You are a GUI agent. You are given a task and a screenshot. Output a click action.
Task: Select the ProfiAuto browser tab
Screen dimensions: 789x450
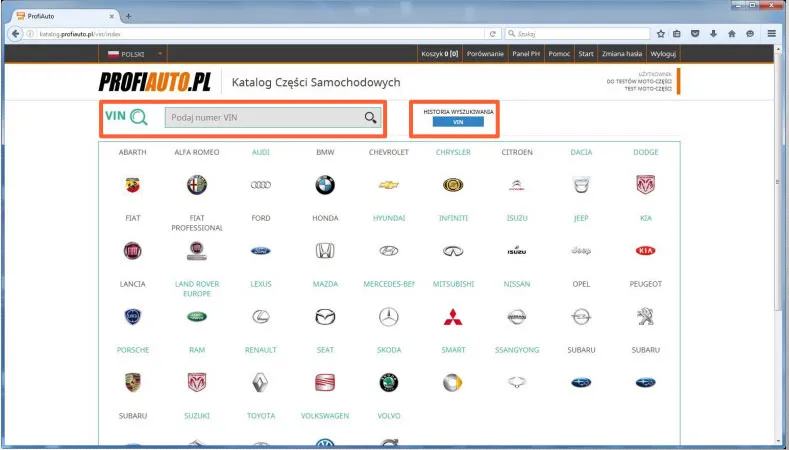(65, 16)
